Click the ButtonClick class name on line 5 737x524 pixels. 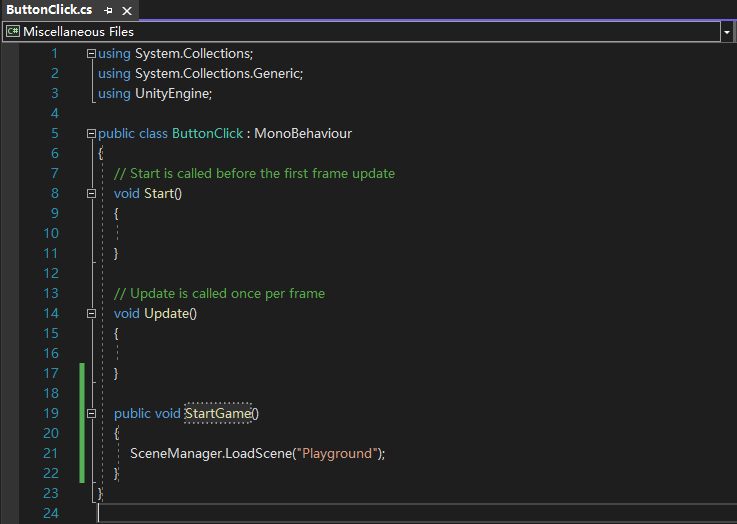pos(207,133)
